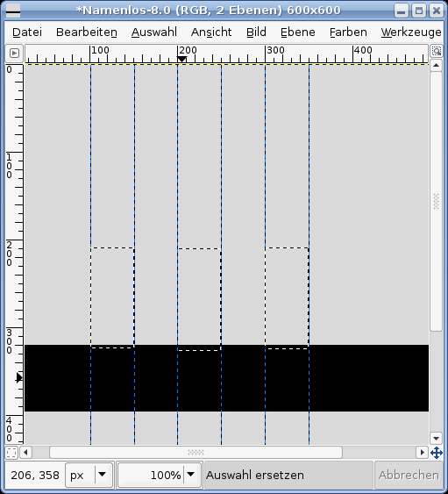This screenshot has height=494, width=448.
Task: Click the vertical scrollbar up arrow
Action: (436, 66)
